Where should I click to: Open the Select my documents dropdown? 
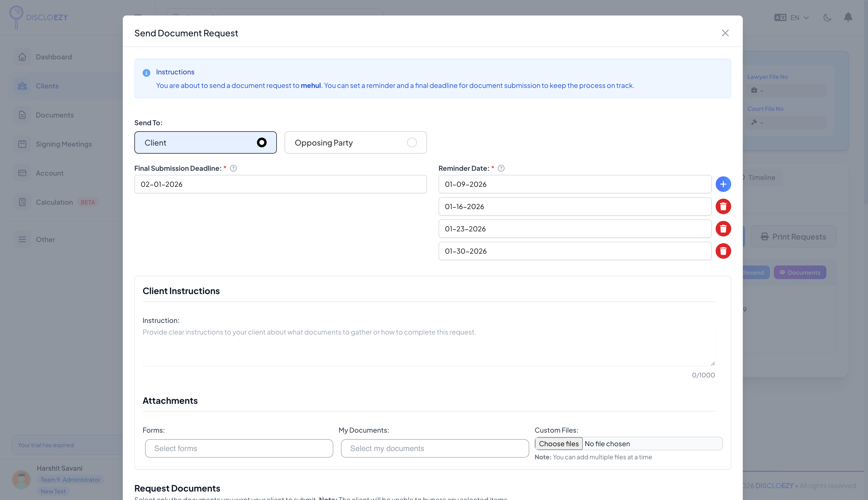pyautogui.click(x=434, y=448)
